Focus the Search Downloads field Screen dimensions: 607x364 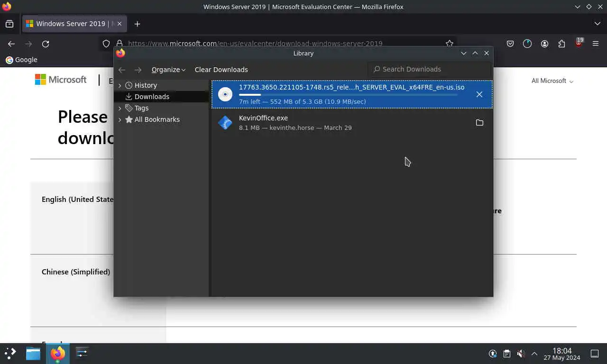[429, 69]
